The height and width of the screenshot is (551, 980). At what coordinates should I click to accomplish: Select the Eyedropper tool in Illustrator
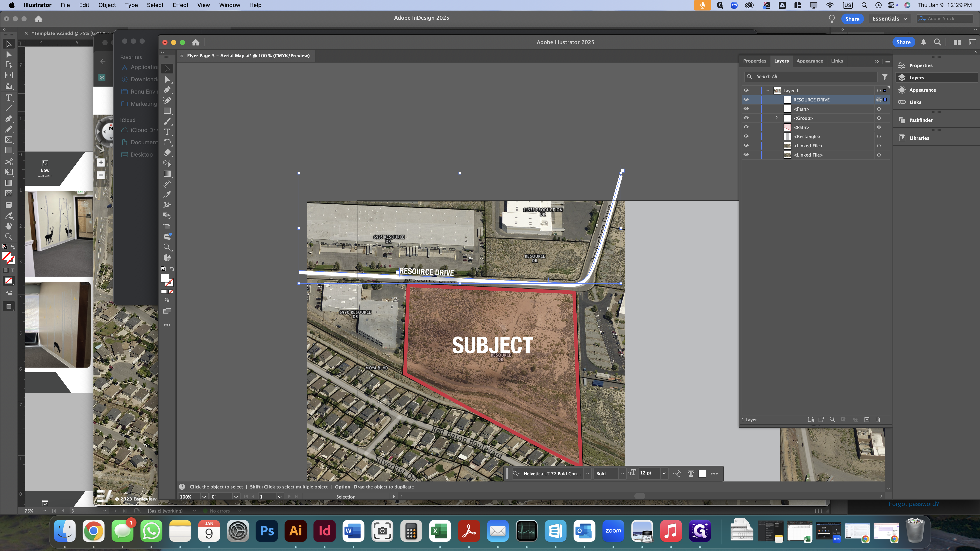coord(167,195)
